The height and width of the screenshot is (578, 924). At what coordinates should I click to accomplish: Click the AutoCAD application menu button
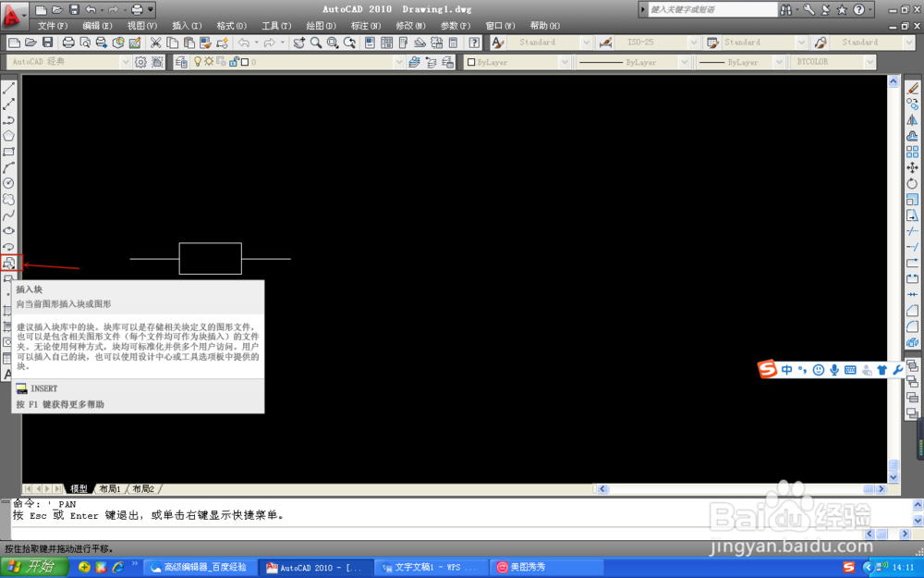point(13,16)
